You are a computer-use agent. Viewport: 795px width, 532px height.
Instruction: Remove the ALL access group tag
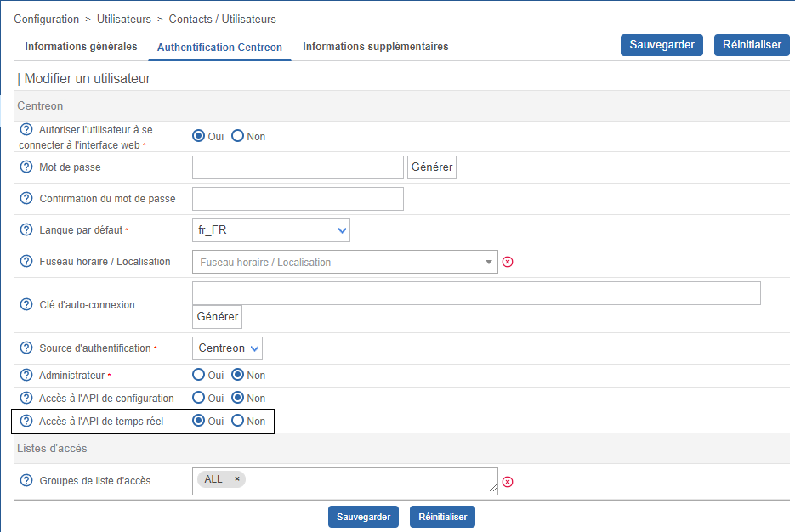click(237, 479)
